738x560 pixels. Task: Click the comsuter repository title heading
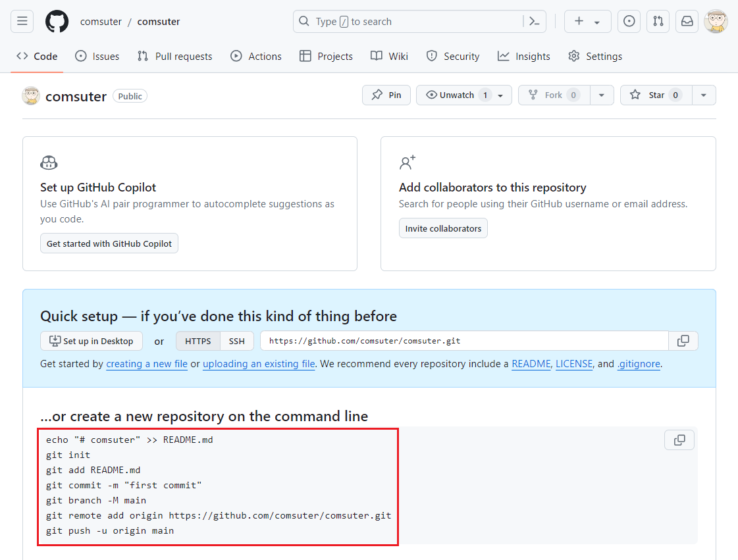pos(76,97)
